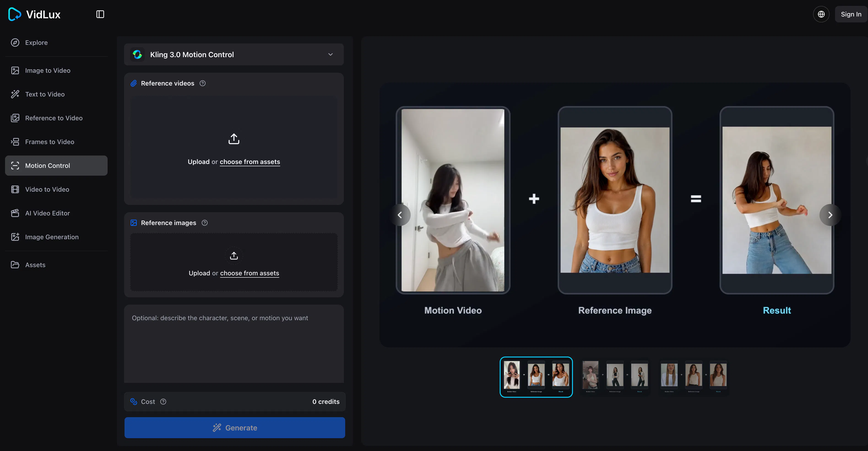Image resolution: width=868 pixels, height=451 pixels.
Task: Select Motion Control in sidebar
Action: pyautogui.click(x=56, y=166)
